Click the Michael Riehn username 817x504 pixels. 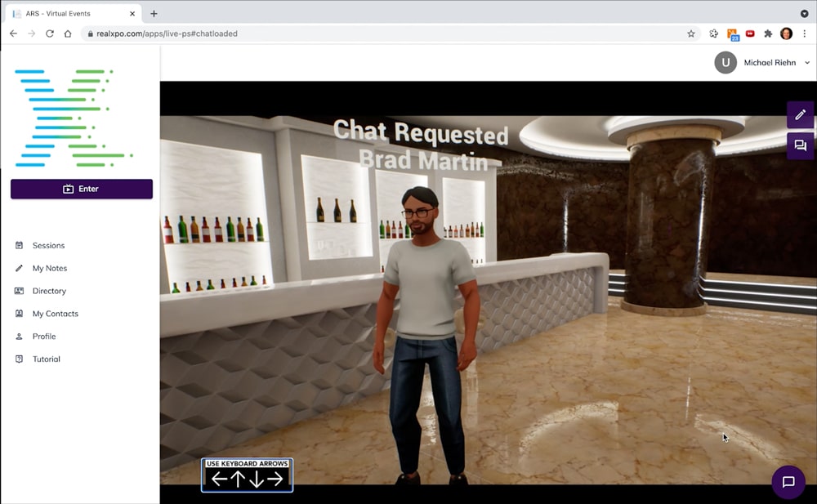[770, 63]
